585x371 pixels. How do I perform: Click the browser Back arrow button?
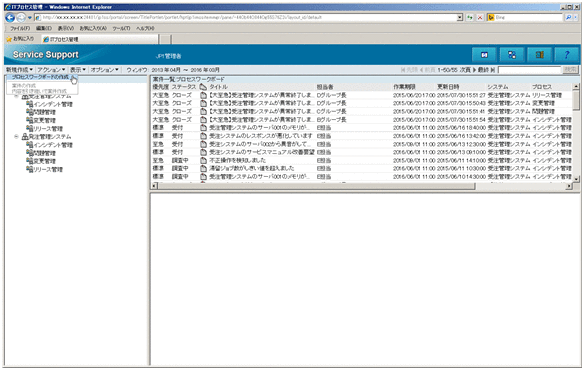tap(10, 18)
